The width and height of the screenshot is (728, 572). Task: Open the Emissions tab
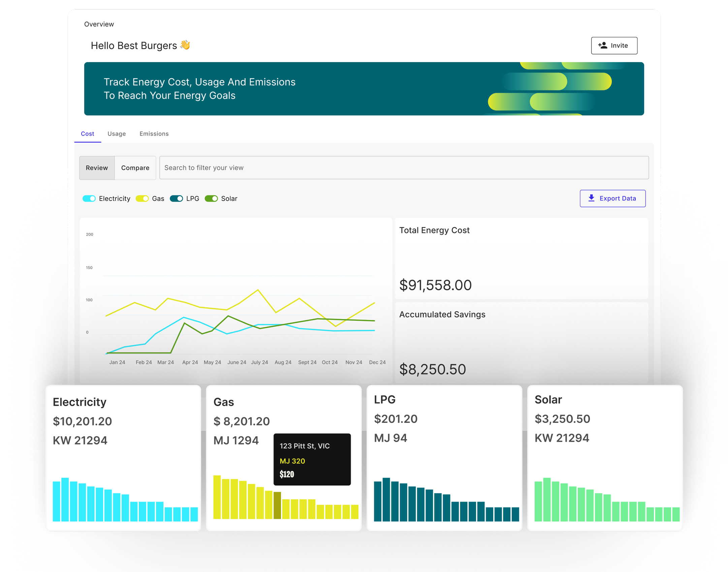(x=154, y=134)
